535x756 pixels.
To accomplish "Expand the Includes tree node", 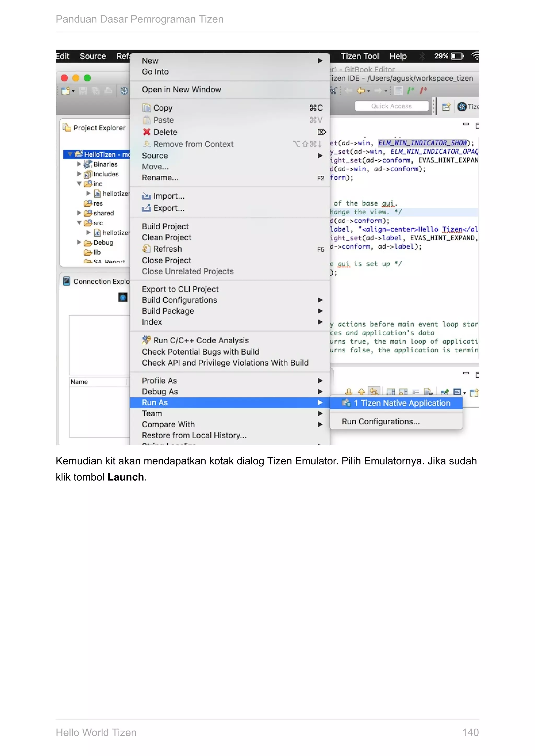I will pos(79,174).
